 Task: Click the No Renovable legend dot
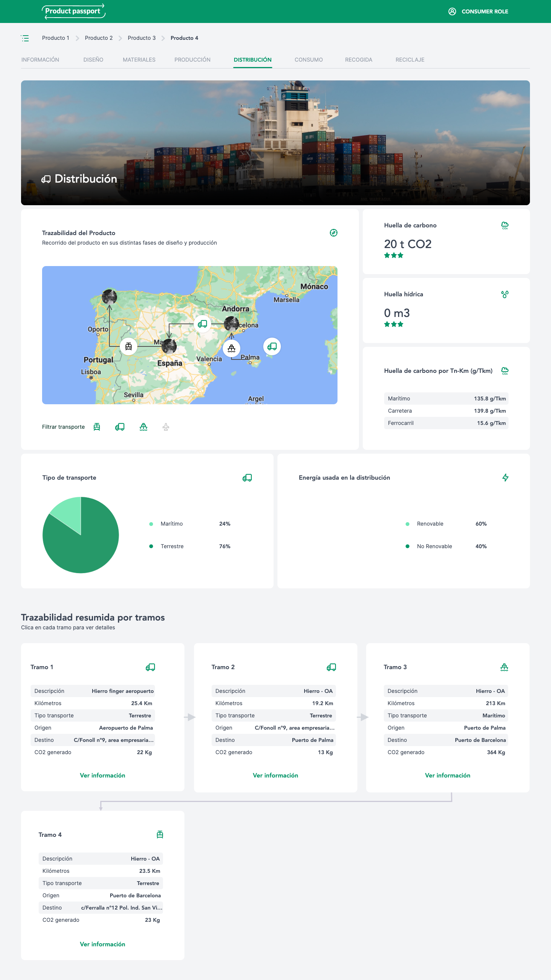click(408, 546)
